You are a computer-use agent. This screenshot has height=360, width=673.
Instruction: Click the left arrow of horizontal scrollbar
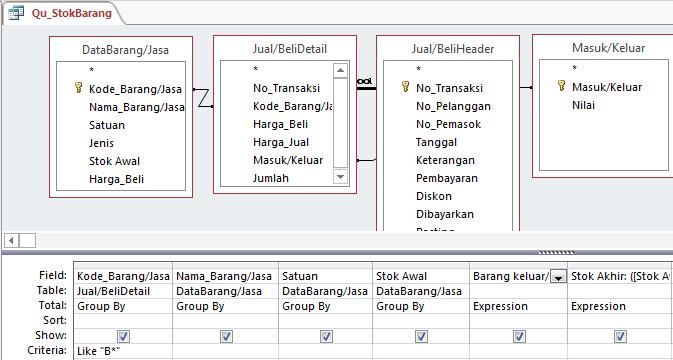pos(12,241)
